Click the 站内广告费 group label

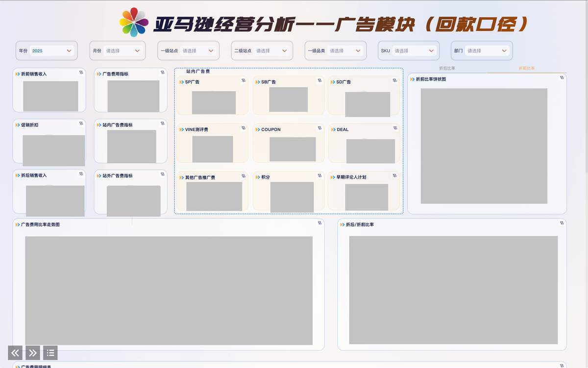coord(197,72)
